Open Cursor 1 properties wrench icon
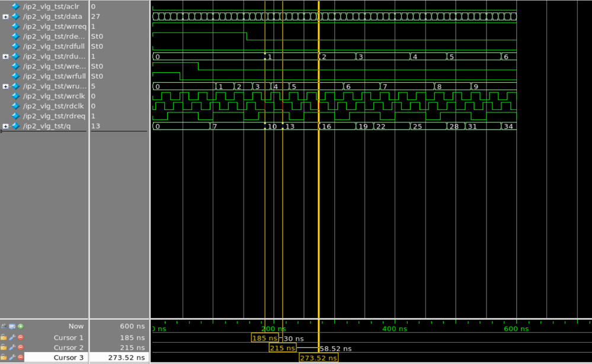The height and width of the screenshot is (364, 592). (12, 337)
